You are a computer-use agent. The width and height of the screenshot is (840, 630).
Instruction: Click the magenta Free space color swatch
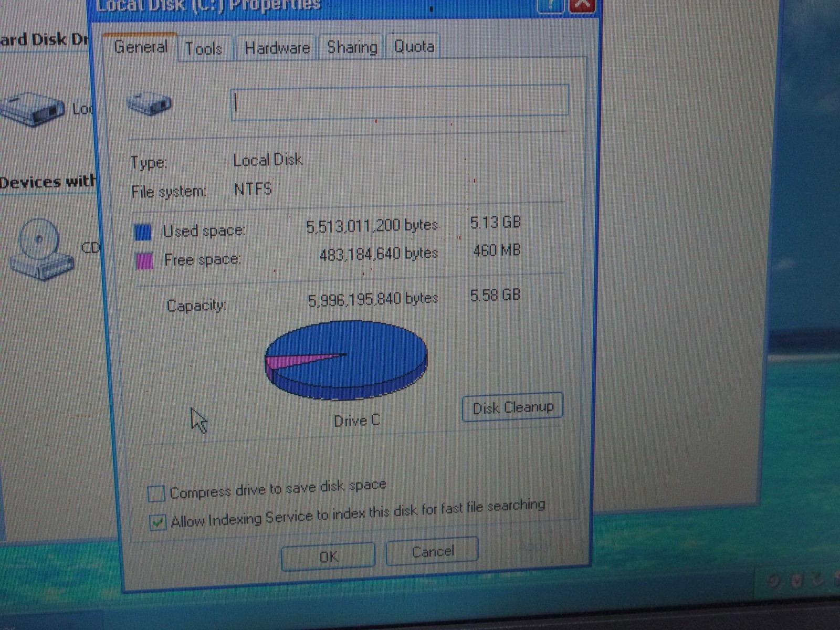pos(144,260)
